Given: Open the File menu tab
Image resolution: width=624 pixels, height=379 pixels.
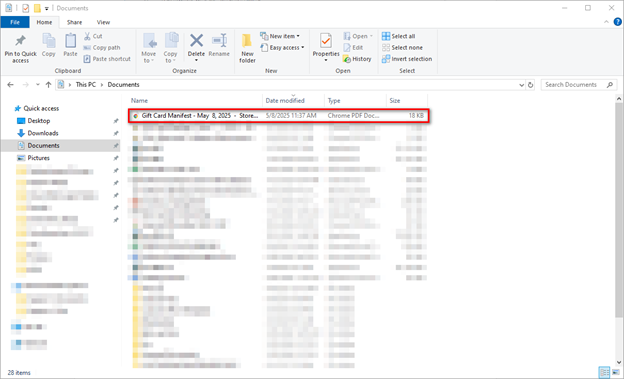Looking at the screenshot, I should point(15,22).
